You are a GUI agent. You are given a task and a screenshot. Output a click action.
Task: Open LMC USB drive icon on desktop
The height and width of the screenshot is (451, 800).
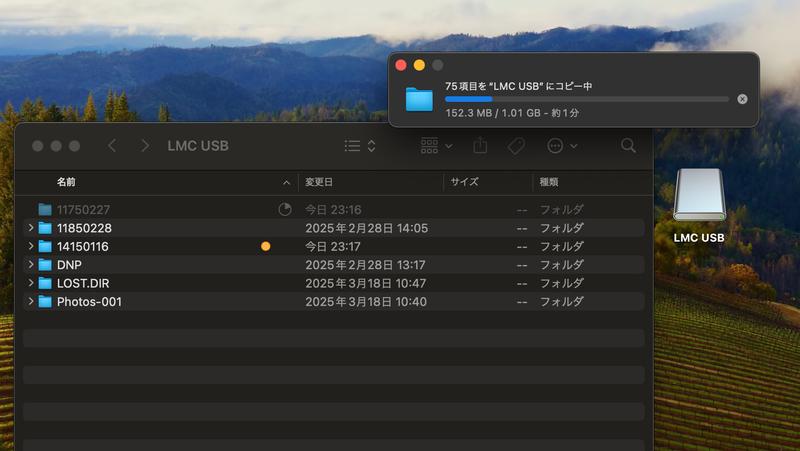699,195
